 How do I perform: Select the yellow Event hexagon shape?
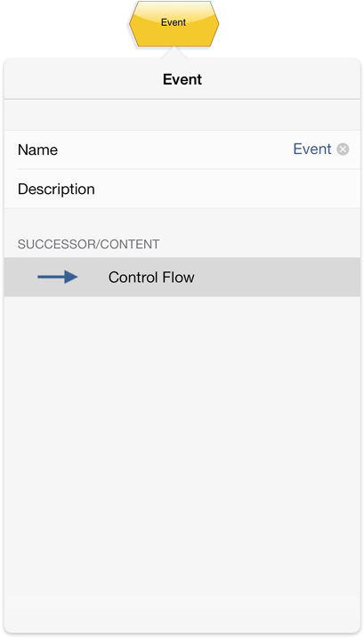[x=174, y=24]
